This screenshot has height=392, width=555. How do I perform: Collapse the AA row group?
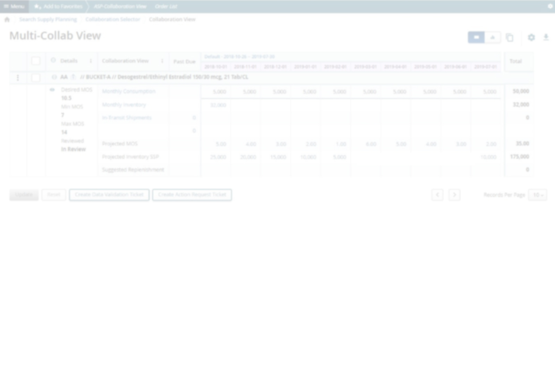click(54, 77)
